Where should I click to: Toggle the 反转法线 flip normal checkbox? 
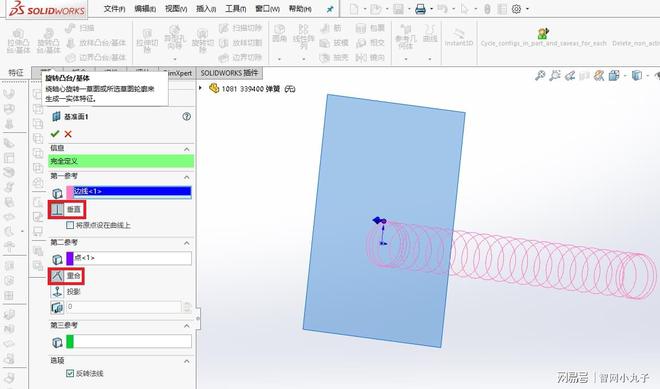click(70, 373)
